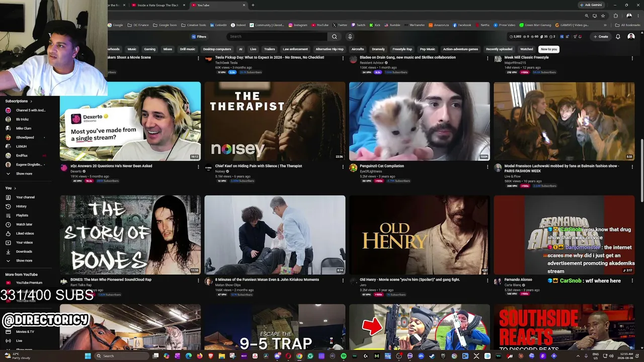Open the taskbar clock and date
644x362 pixels.
click(625, 356)
